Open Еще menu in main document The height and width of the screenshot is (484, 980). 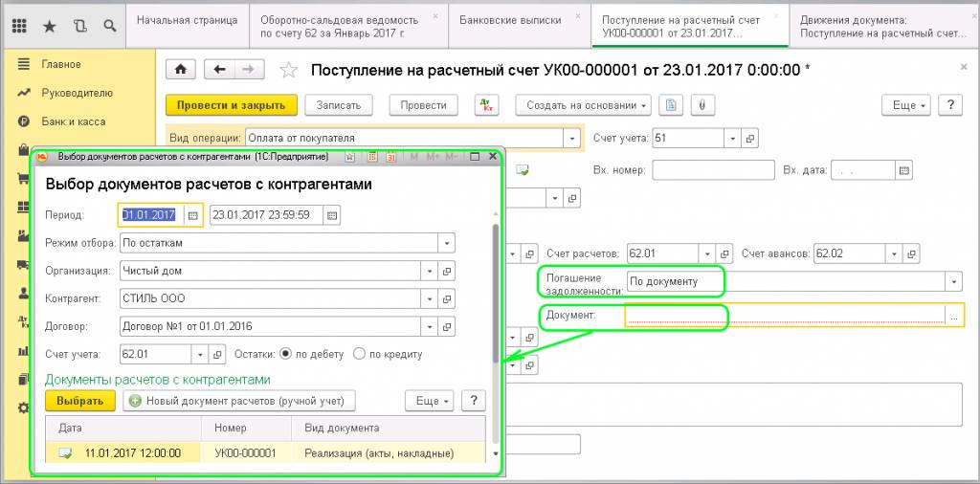[x=906, y=105]
